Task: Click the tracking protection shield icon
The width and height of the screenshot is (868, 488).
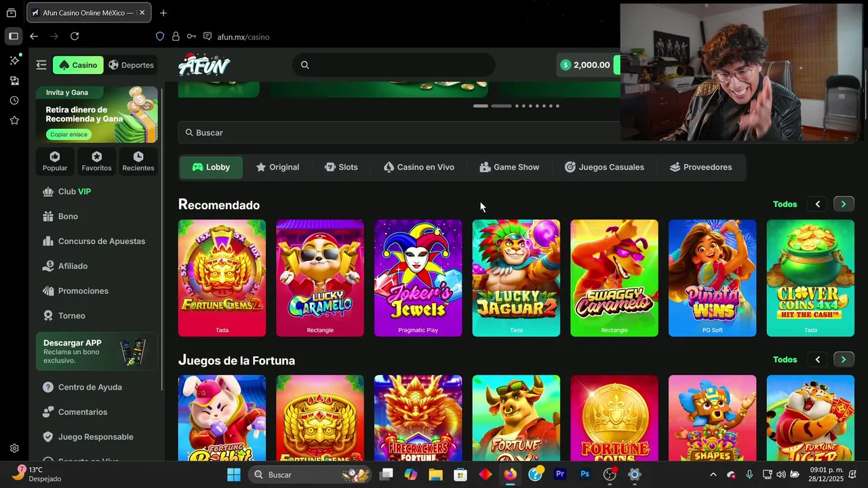Action: 160,37
